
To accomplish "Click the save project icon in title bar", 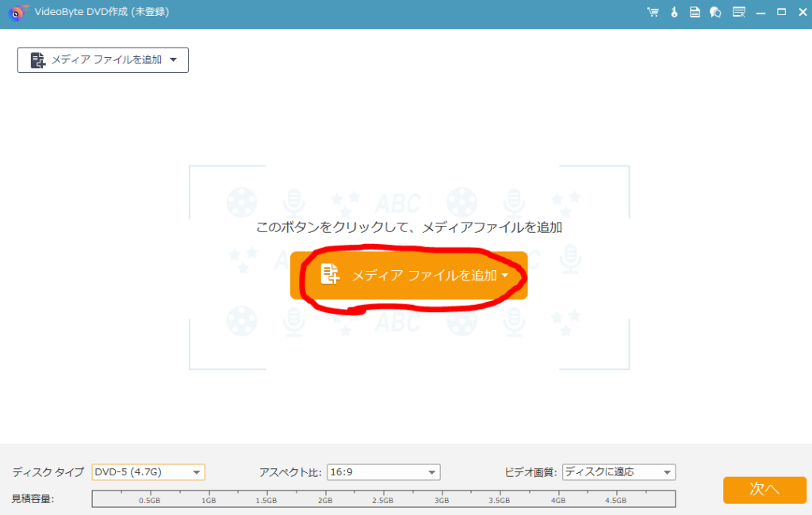I will (694, 12).
